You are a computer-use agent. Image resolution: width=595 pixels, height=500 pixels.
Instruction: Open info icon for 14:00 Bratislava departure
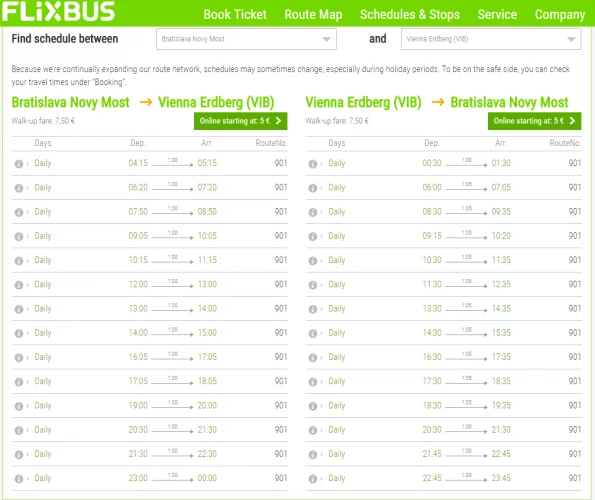coord(19,333)
